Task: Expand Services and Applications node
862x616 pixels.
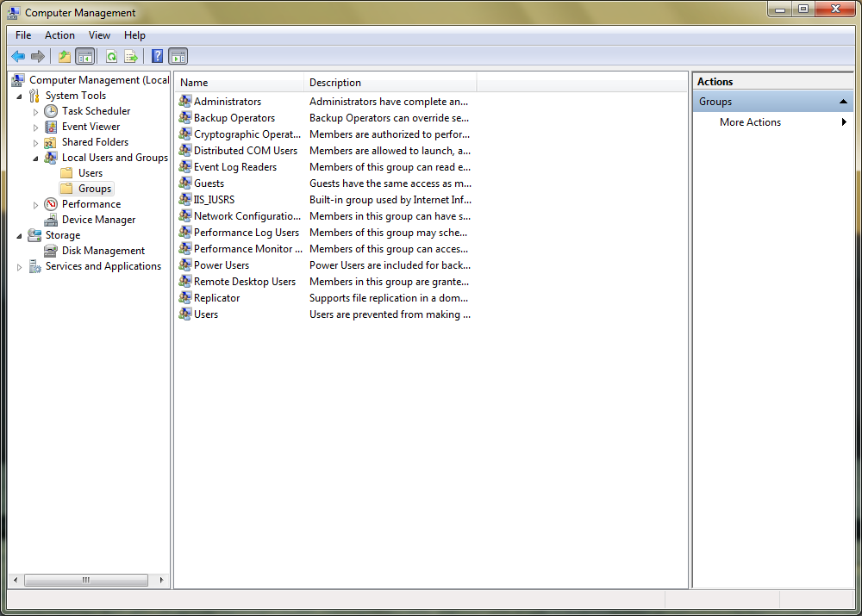Action: [19, 267]
